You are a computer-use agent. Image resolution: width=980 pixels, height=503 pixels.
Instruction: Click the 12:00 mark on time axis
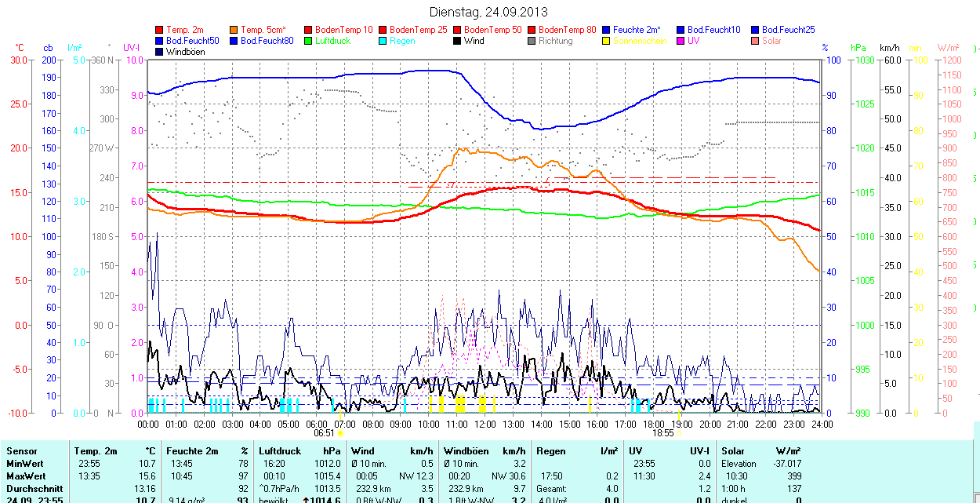485,424
